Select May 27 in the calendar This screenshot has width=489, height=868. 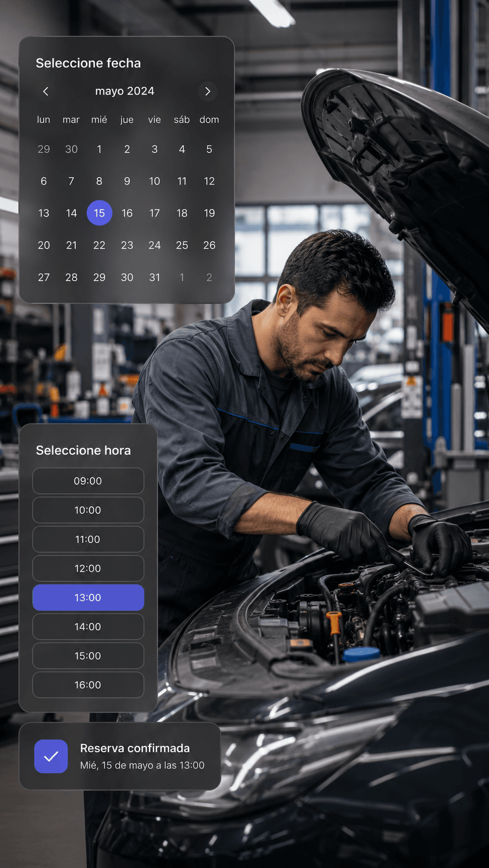point(44,277)
